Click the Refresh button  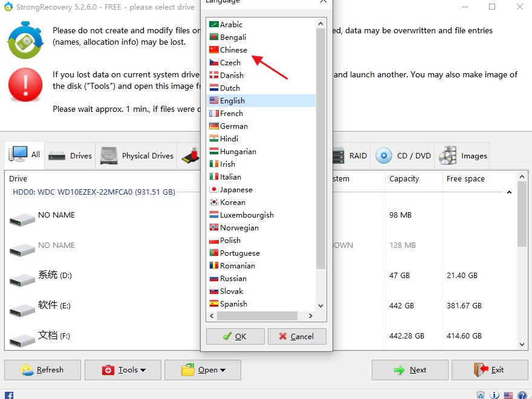[x=42, y=370]
